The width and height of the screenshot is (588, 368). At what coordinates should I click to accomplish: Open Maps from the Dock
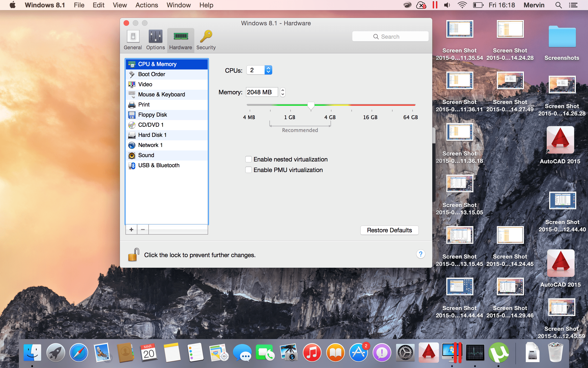pyautogui.click(x=219, y=352)
